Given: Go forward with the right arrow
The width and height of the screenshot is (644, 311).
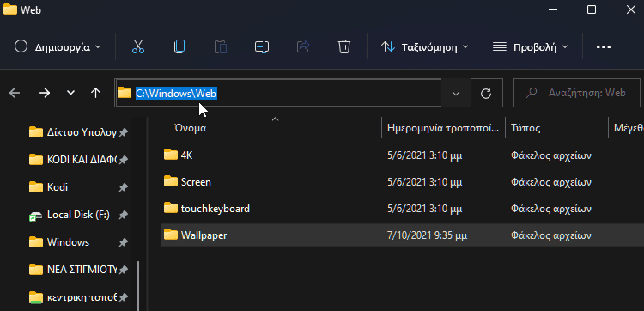Looking at the screenshot, I should [45, 94].
